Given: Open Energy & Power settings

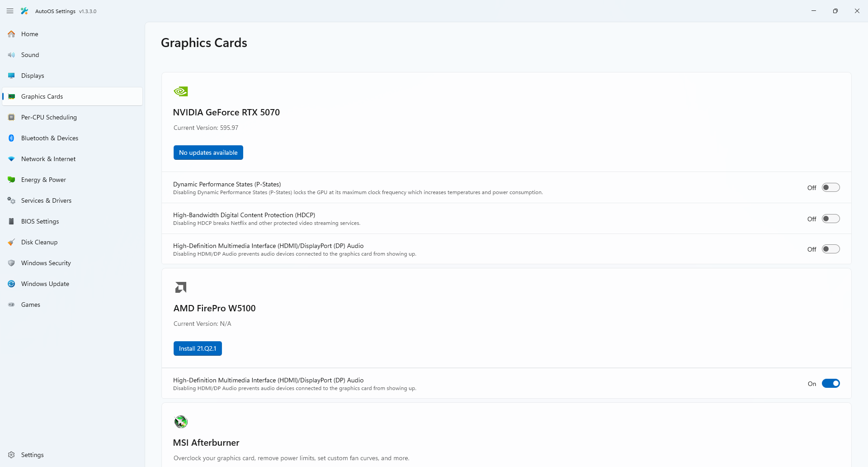Looking at the screenshot, I should (72, 180).
